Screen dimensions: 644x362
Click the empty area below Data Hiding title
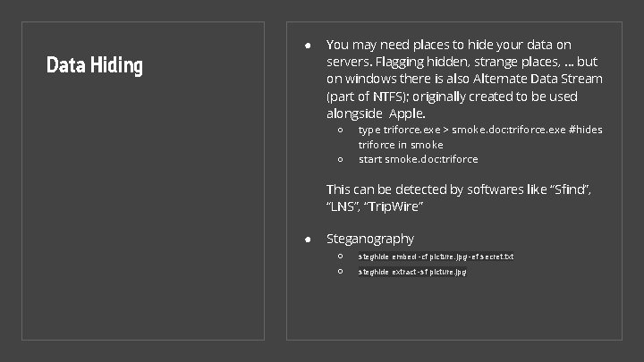[x=143, y=206]
